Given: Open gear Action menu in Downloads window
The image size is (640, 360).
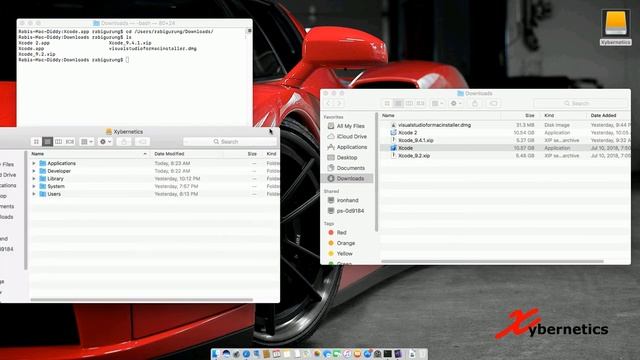Looking at the screenshot, I should (x=456, y=103).
